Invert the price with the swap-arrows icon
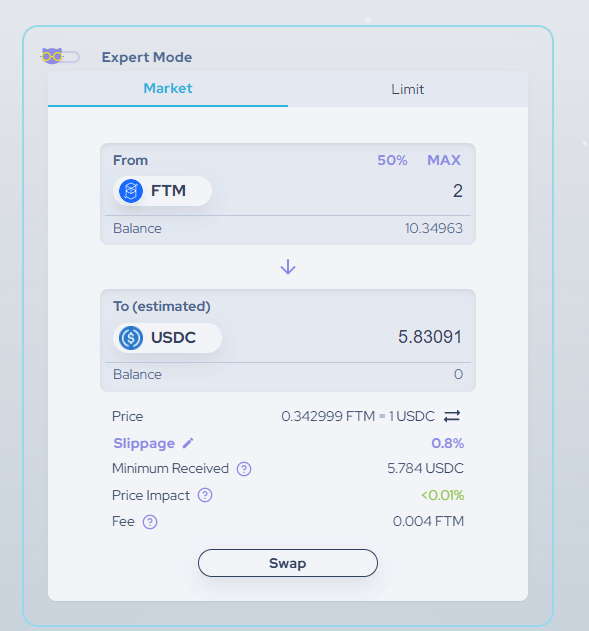The width and height of the screenshot is (589, 631). 452,416
